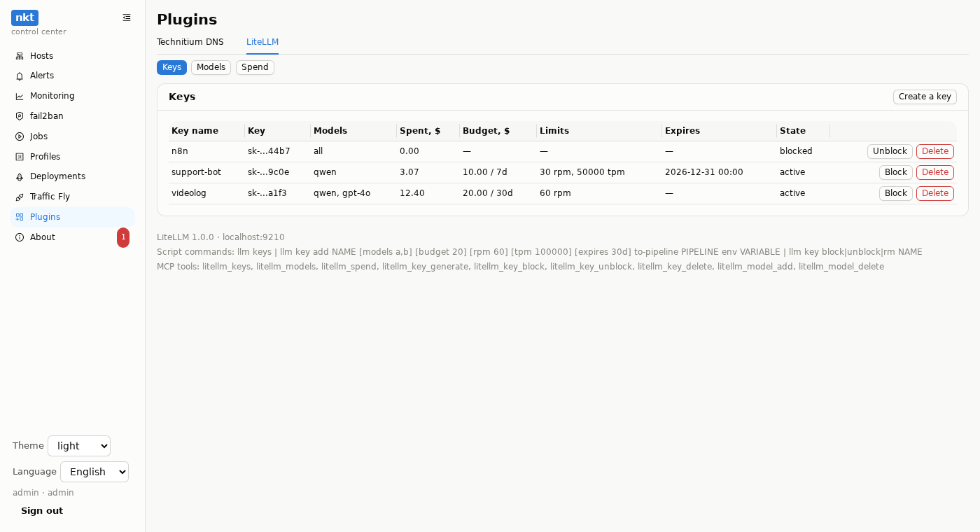Viewport: 980px width, 532px height.
Task: Click the Create a key button
Action: click(925, 97)
